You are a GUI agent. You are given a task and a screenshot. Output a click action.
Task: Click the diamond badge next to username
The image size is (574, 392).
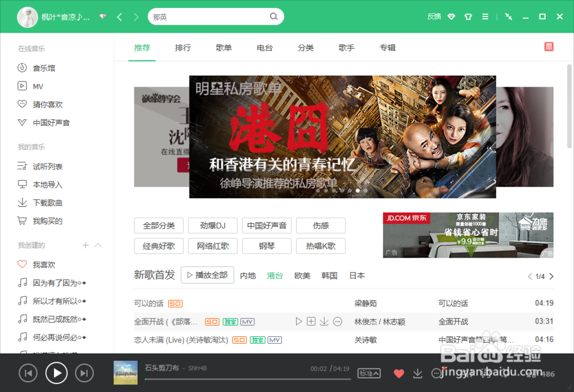103,17
